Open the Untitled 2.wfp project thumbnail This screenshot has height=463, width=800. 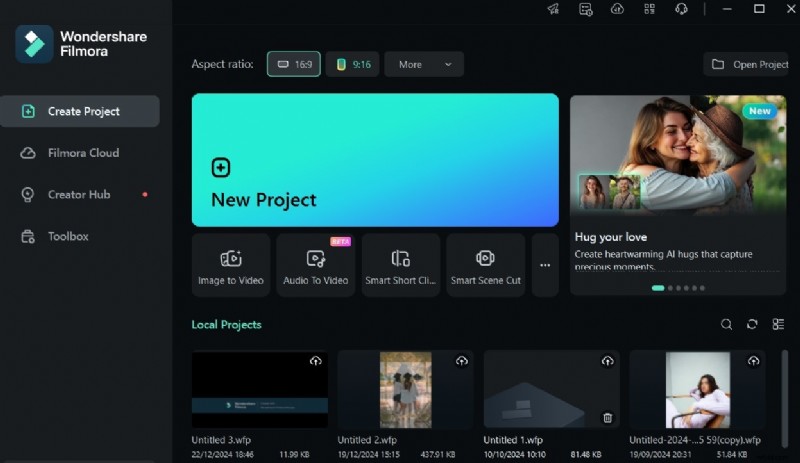tap(406, 390)
